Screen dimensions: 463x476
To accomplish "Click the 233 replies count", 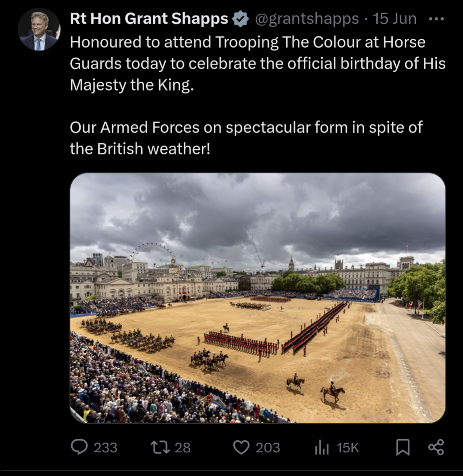I will point(106,448).
